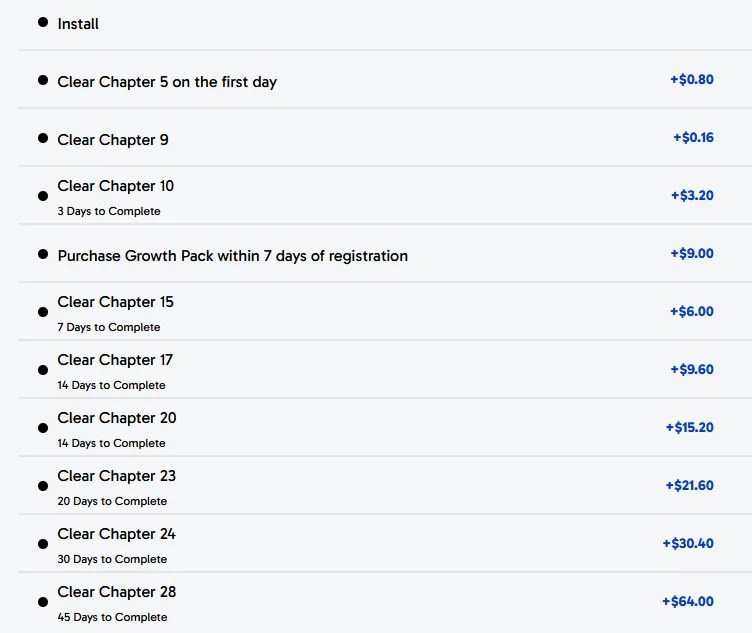This screenshot has height=633, width=752.
Task: Click the bullet beside Install
Action: (43, 22)
